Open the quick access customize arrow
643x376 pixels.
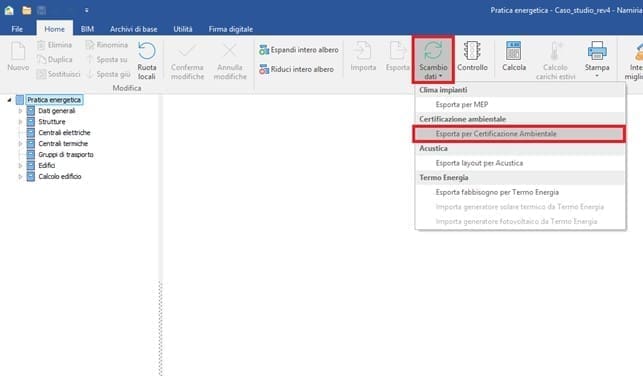87,10
